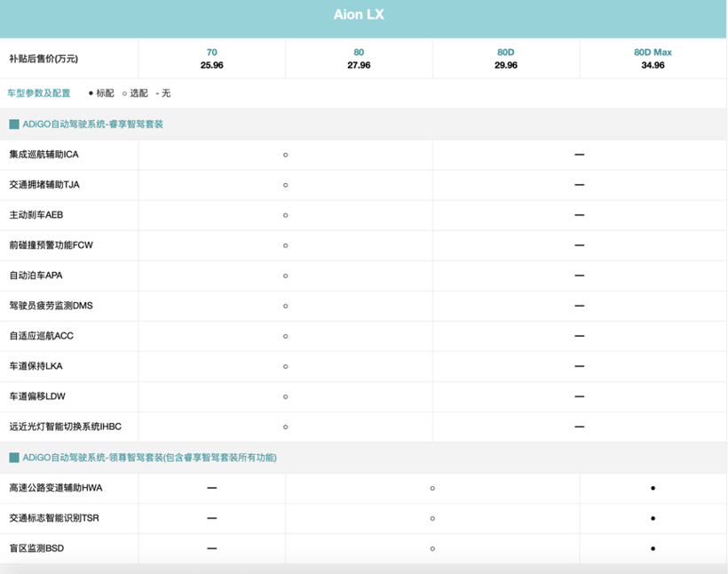The height and width of the screenshot is (574, 728).
Task: Click the optional circle in the TJA row
Action: (x=286, y=185)
